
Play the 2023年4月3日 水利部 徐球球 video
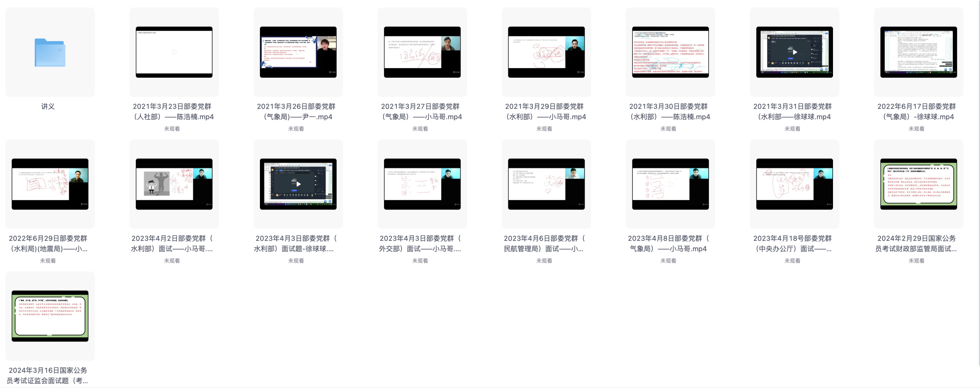coord(298,184)
